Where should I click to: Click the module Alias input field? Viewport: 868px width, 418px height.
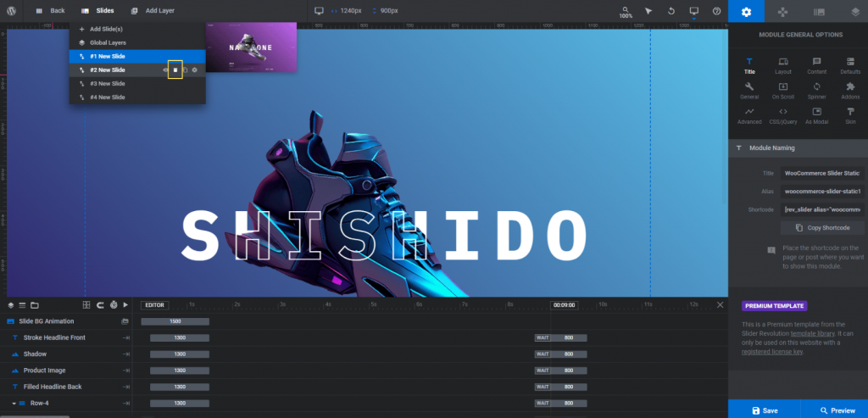point(822,192)
